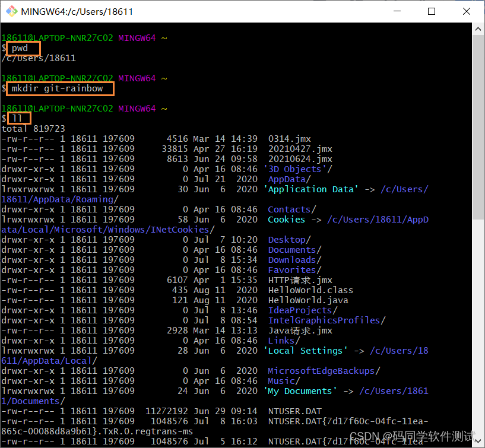Click the Music/ directory entry
This screenshot has height=448, width=485.
coord(284,381)
